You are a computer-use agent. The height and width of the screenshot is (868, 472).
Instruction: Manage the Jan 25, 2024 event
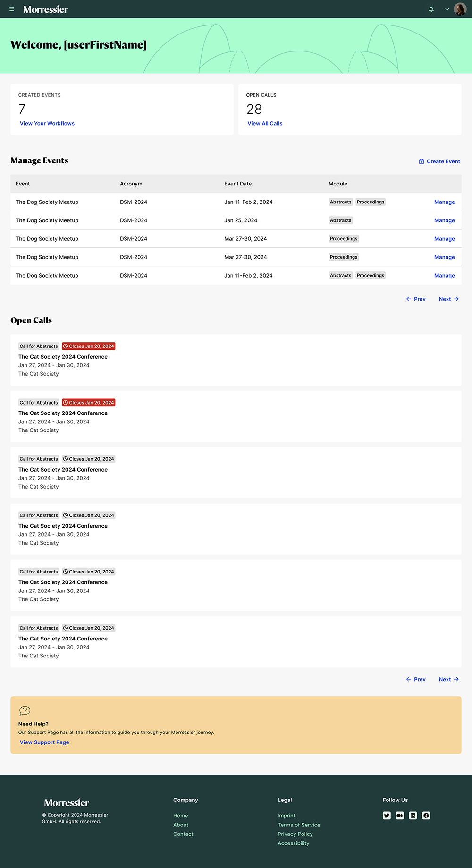coord(444,220)
